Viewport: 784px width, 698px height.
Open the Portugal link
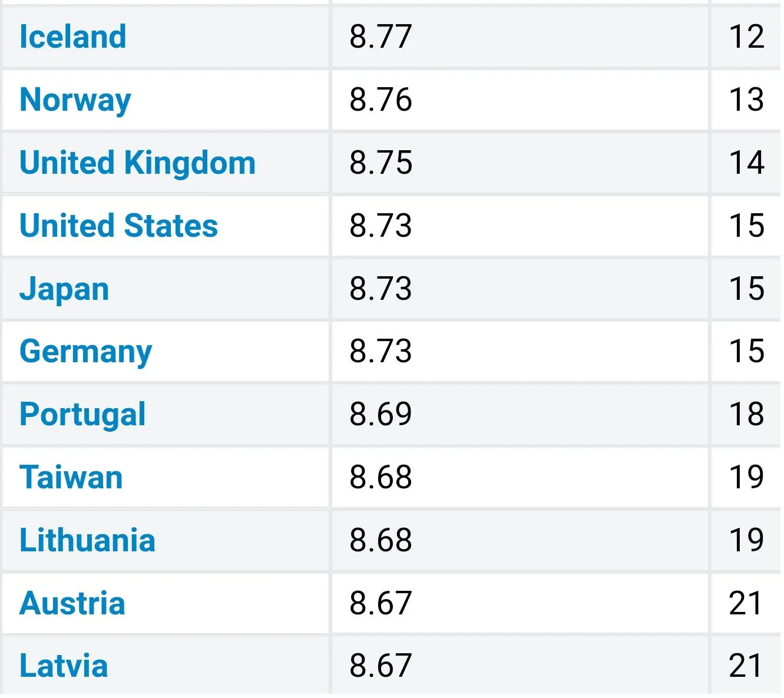pos(83,414)
